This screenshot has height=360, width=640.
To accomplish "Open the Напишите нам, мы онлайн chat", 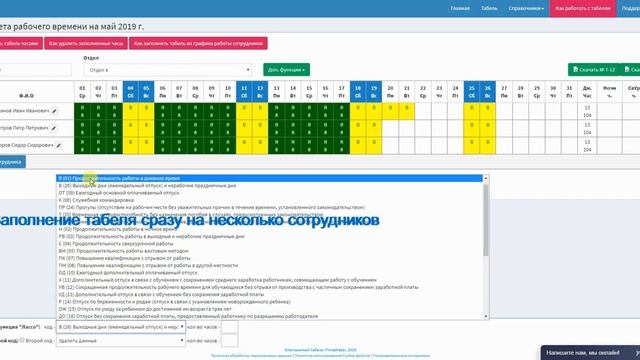I will (590, 353).
